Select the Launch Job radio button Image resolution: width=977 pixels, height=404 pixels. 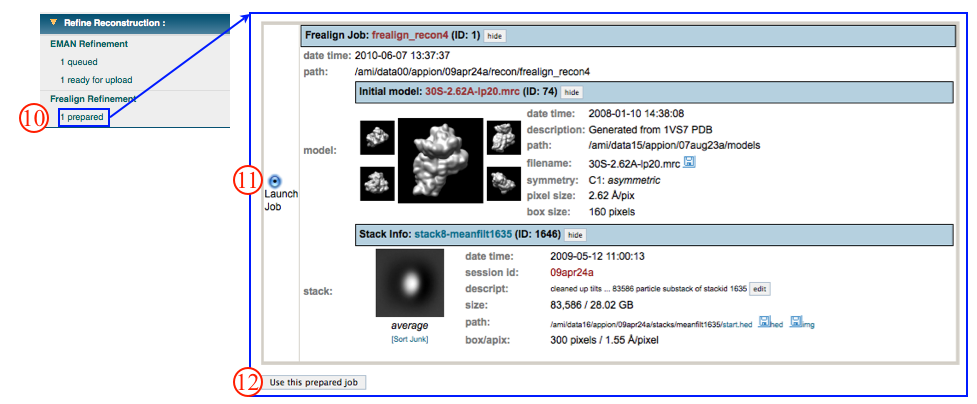(x=275, y=181)
